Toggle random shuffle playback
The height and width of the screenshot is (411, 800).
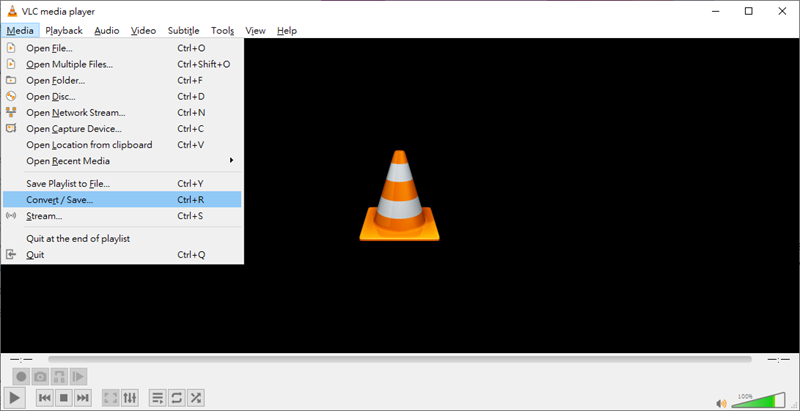click(195, 397)
